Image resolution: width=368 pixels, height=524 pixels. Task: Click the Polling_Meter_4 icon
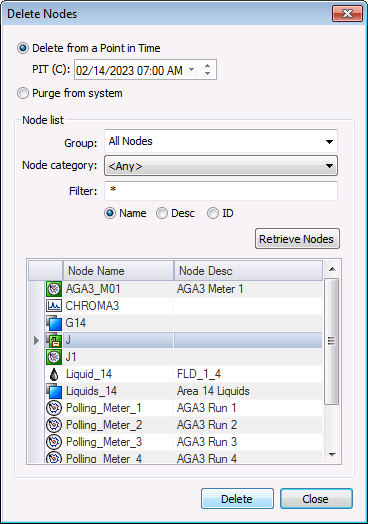(x=54, y=457)
